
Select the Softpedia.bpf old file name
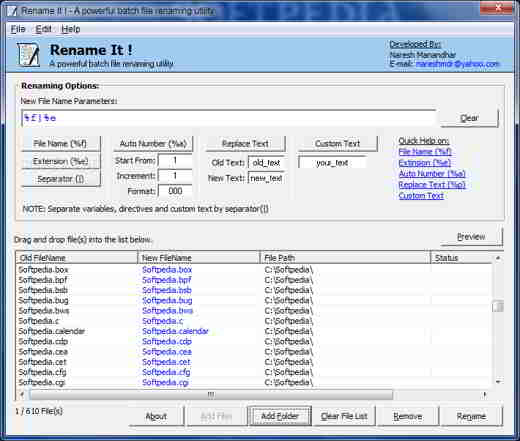43,280
